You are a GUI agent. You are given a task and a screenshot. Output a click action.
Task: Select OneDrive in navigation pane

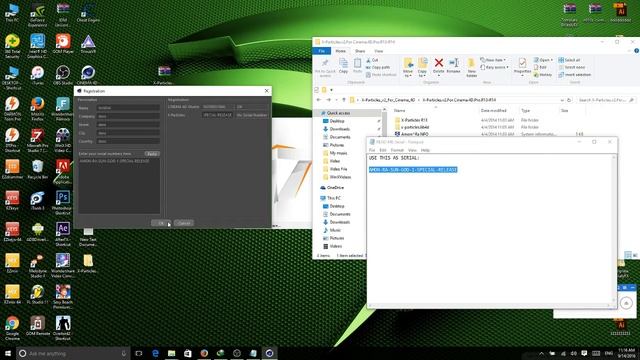coord(335,188)
